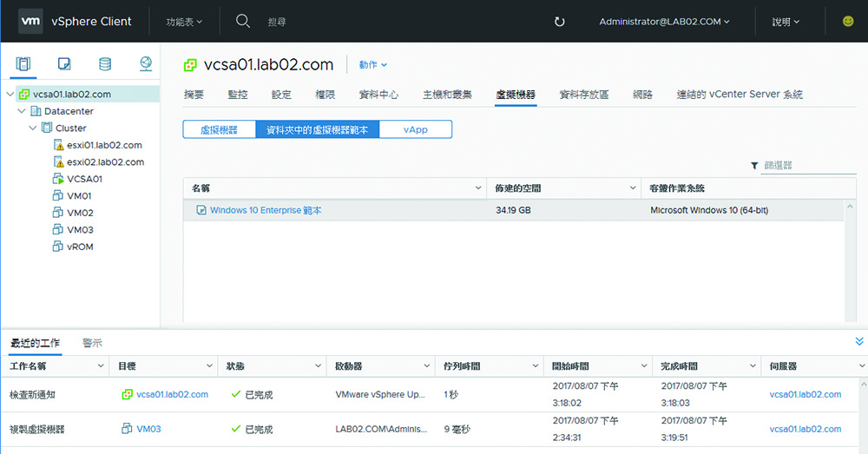Click the vm logo icon
Image resolution: width=868 pixels, height=454 pixels.
point(30,21)
